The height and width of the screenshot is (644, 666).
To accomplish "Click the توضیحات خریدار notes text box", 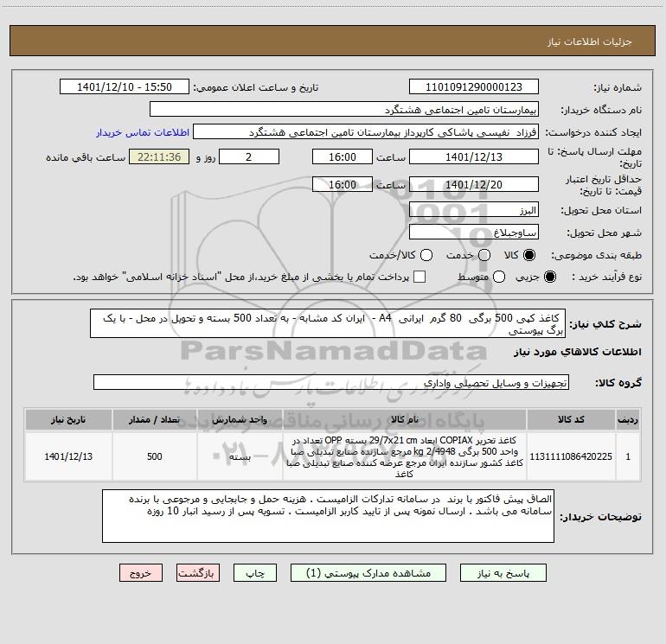I will (x=328, y=516).
